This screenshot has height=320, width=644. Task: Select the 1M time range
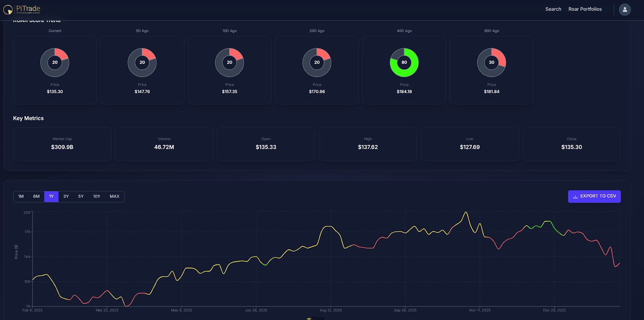tap(21, 197)
